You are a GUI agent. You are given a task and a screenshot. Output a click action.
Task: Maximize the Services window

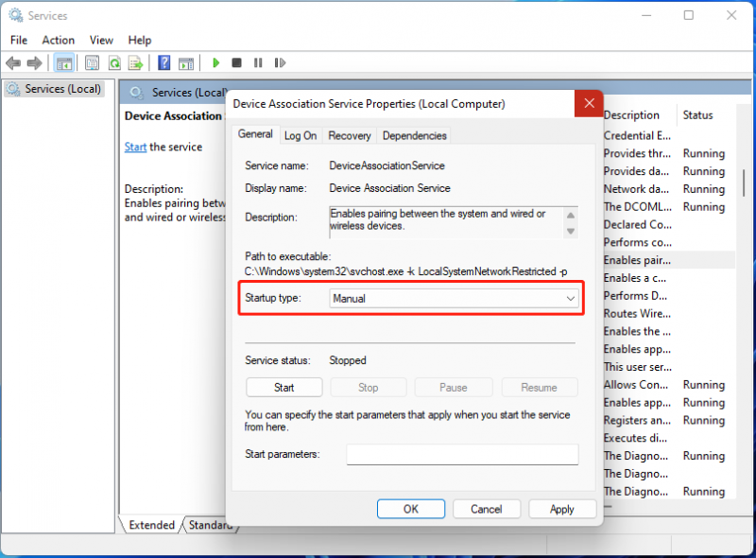(x=689, y=15)
